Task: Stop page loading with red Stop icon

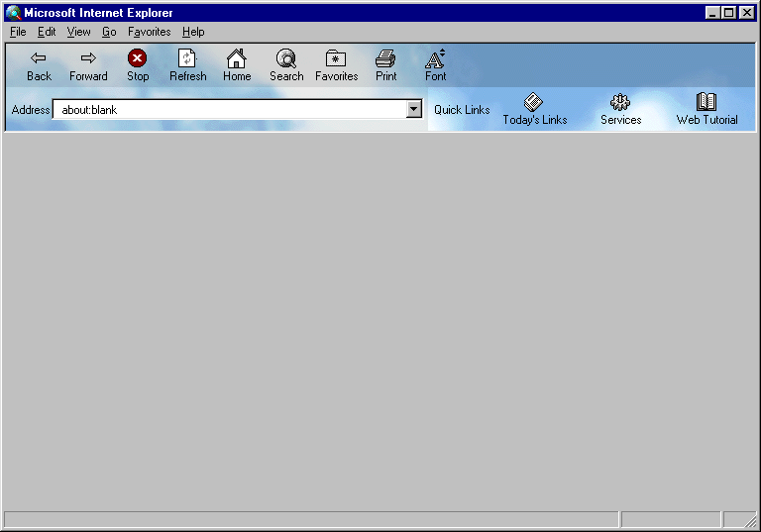Action: point(138,65)
